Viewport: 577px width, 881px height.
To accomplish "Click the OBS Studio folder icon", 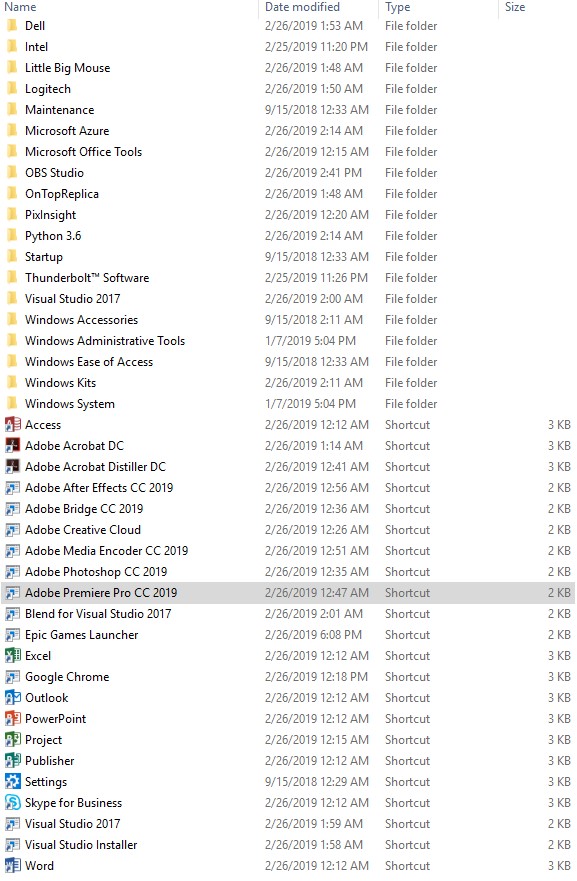I will [x=12, y=172].
